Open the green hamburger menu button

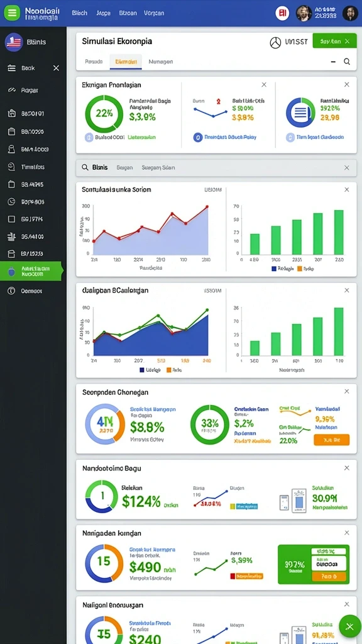coord(13,13)
